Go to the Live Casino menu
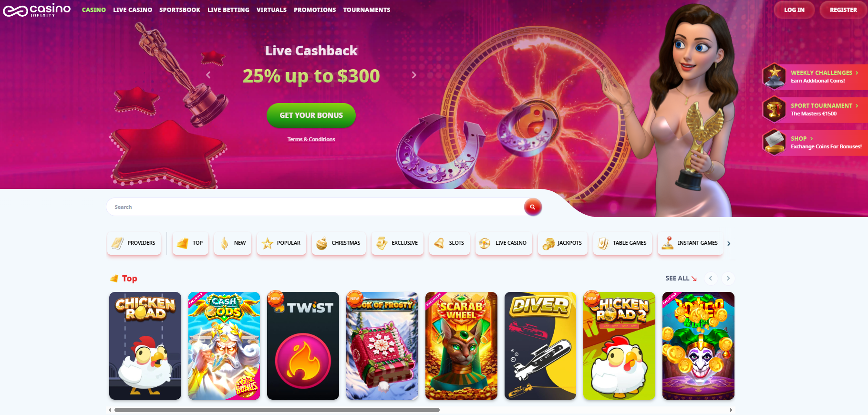This screenshot has height=415, width=868. point(133,10)
